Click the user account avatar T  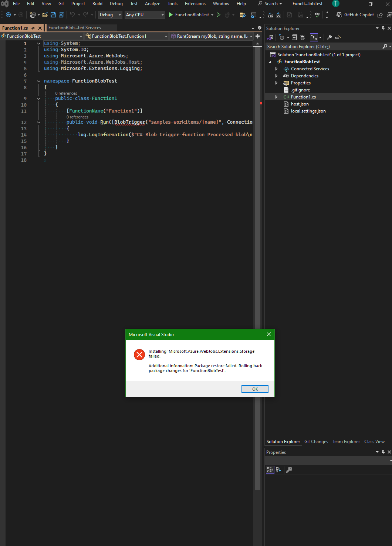tap(336, 4)
